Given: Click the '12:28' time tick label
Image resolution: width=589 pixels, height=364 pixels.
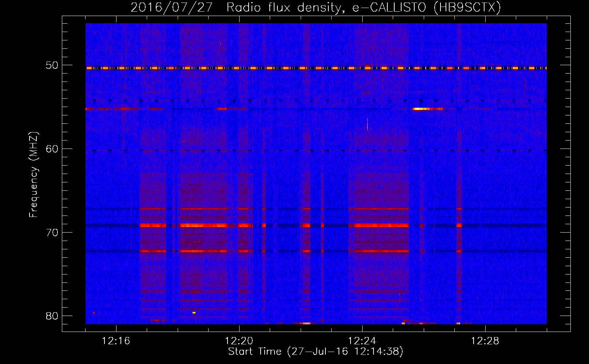Looking at the screenshot, I should 485,341.
